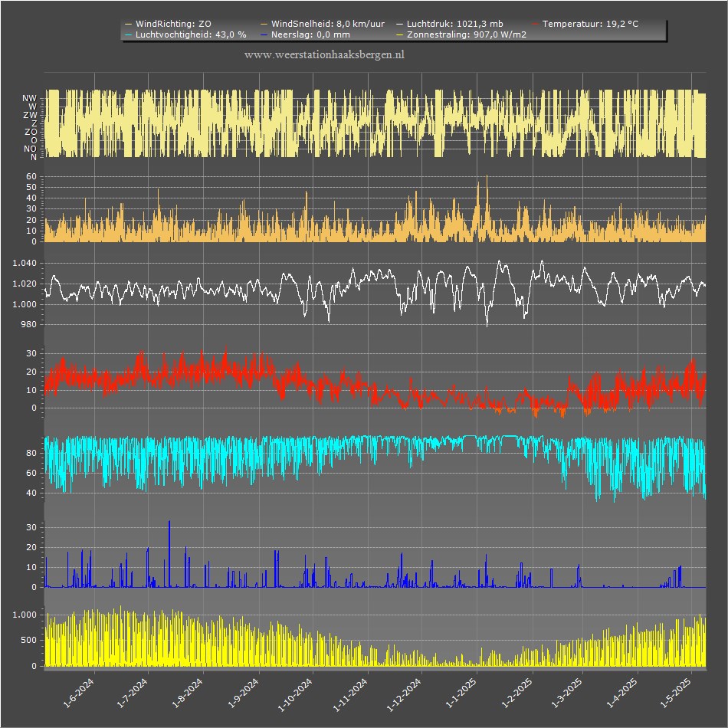The image size is (728, 728).
Task: Click the 1-6-2024 date label
Action: click(x=78, y=693)
